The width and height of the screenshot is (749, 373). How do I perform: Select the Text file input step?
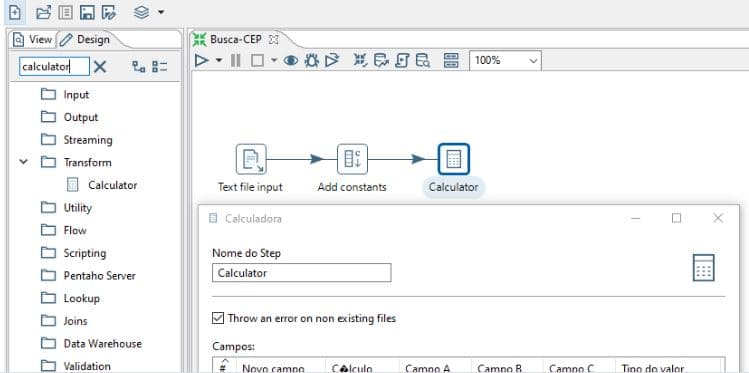(251, 160)
